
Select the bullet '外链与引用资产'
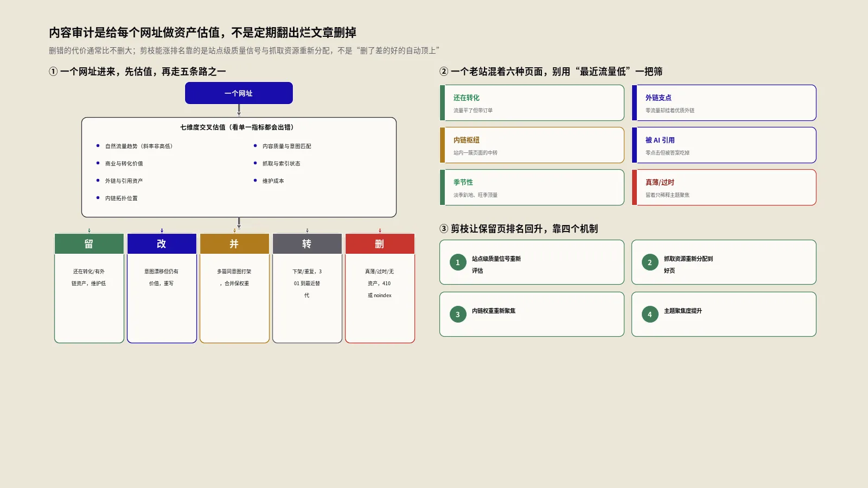[x=124, y=181]
